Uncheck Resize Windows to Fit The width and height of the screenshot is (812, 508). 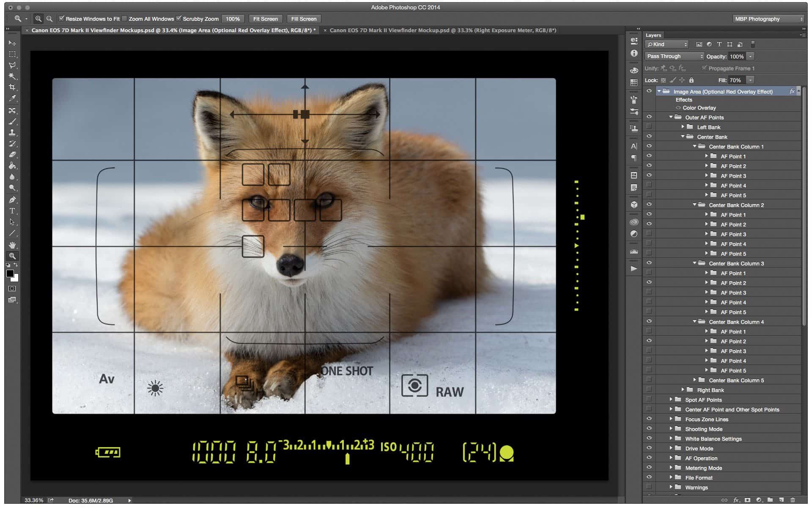pyautogui.click(x=62, y=19)
